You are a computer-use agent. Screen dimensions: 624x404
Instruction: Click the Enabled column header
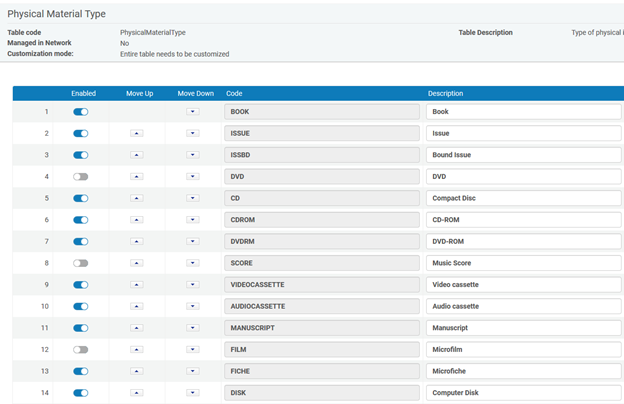(x=84, y=94)
